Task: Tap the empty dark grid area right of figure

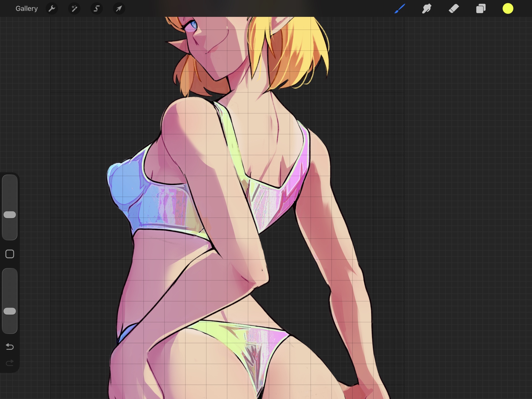Action: (x=452, y=160)
